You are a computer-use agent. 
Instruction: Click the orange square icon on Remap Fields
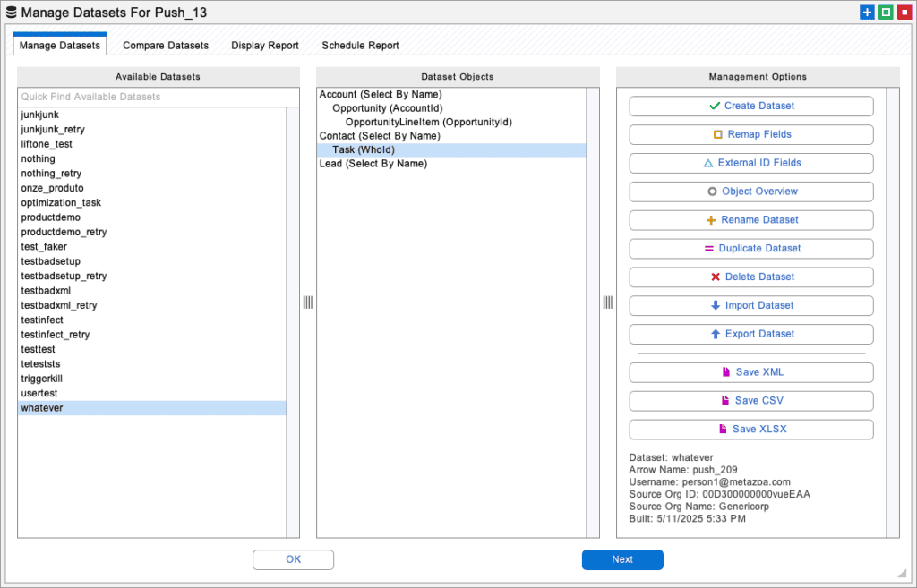[x=717, y=134]
